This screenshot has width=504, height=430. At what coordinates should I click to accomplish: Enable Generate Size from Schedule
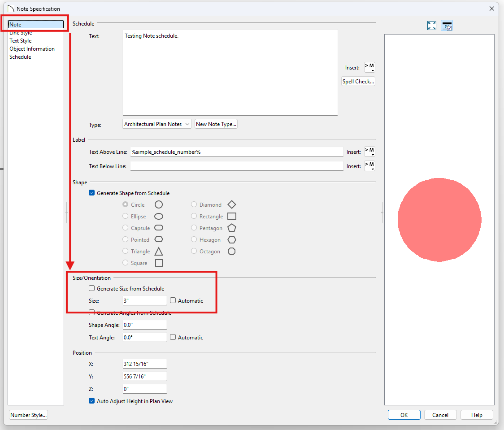click(x=92, y=289)
